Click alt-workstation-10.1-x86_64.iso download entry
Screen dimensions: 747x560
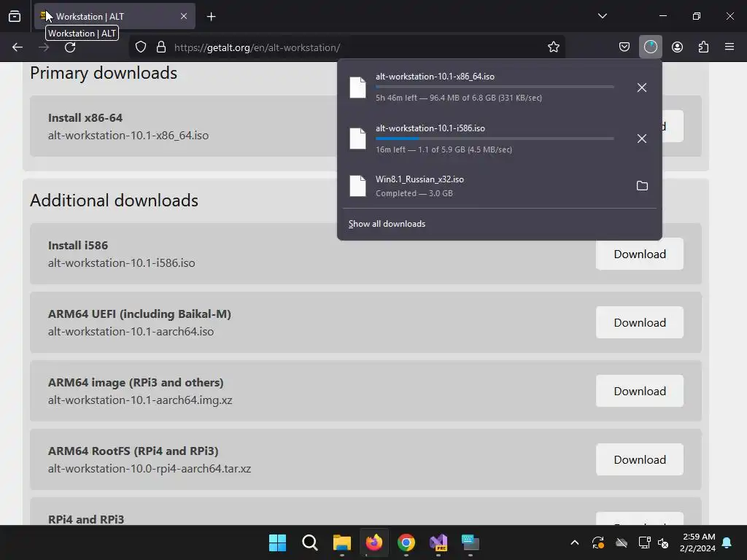tap(483, 87)
